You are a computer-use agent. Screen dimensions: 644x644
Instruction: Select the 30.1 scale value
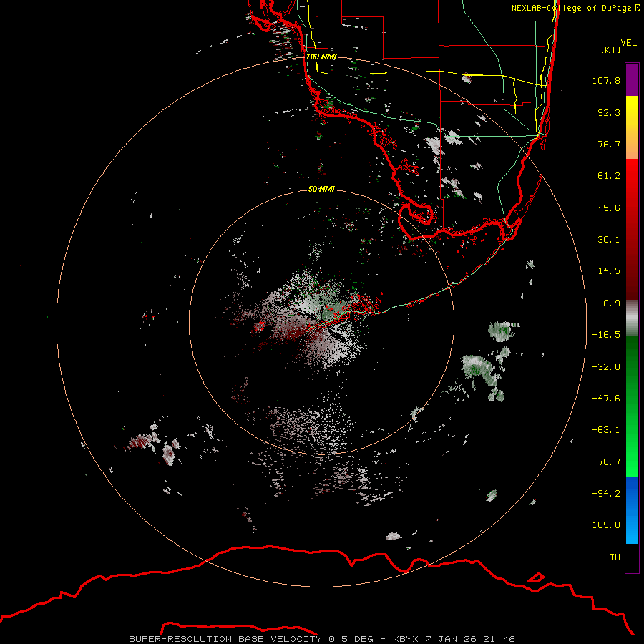point(609,240)
